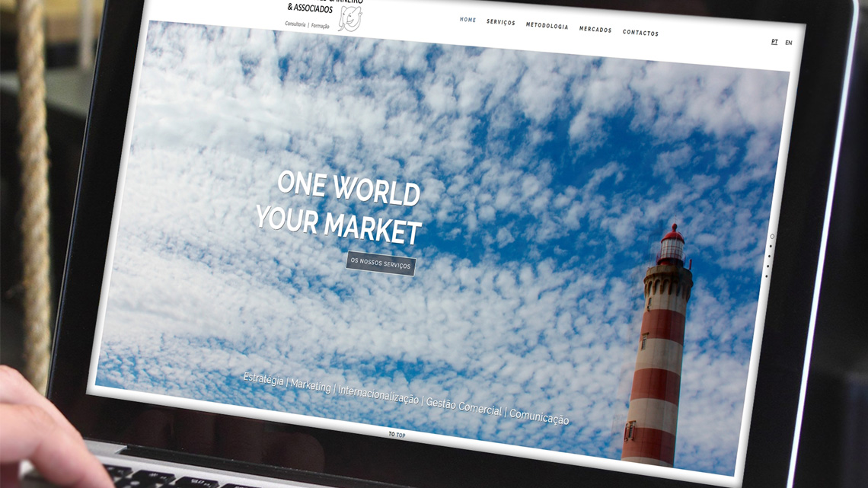Click the 'Gestão Comercial' text
The image size is (868, 488).
tap(464, 407)
